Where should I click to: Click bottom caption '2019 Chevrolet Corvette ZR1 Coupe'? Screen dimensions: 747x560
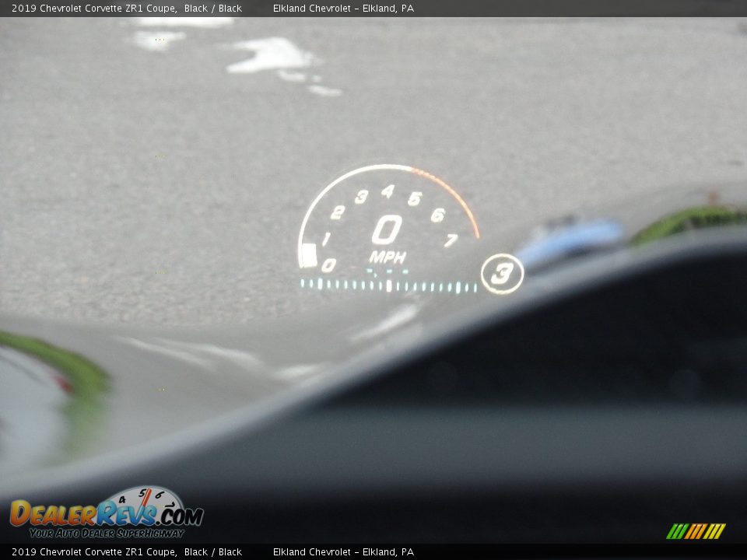click(93, 552)
